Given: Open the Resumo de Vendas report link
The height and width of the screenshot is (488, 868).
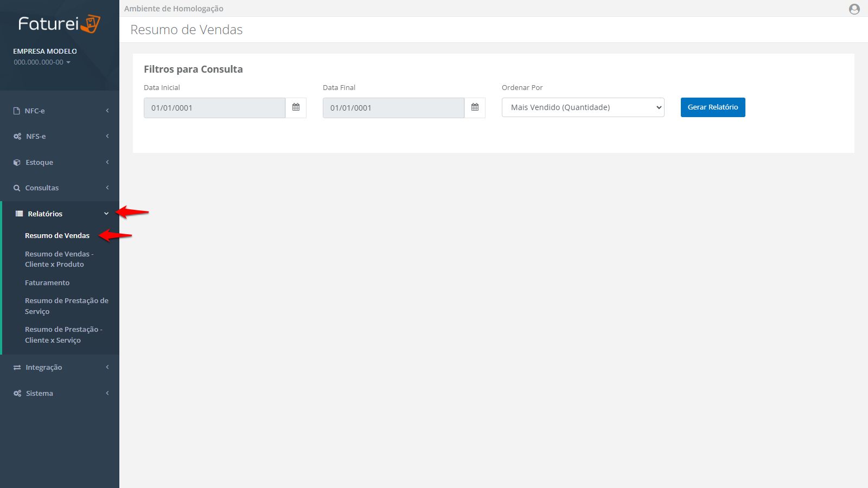Looking at the screenshot, I should (x=57, y=235).
